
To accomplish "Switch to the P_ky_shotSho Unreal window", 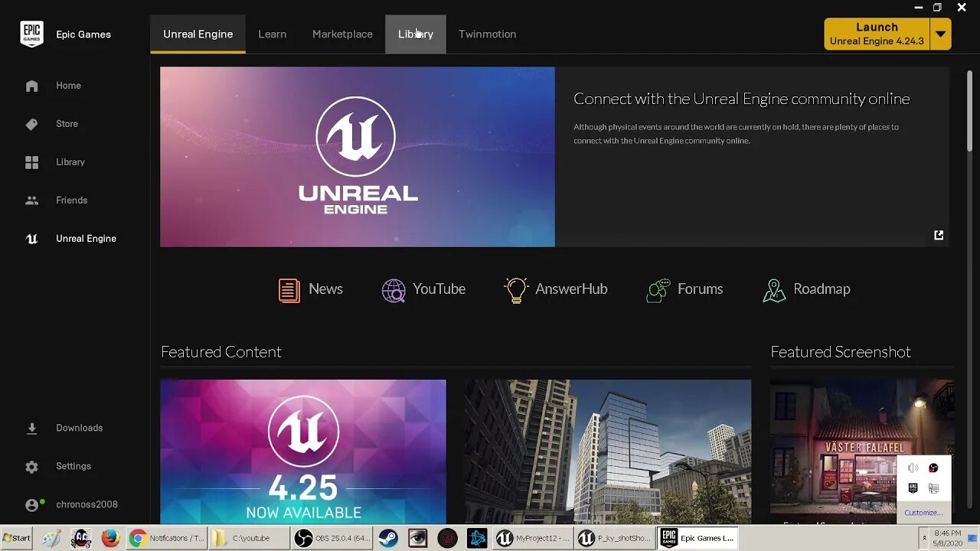I will pyautogui.click(x=616, y=538).
